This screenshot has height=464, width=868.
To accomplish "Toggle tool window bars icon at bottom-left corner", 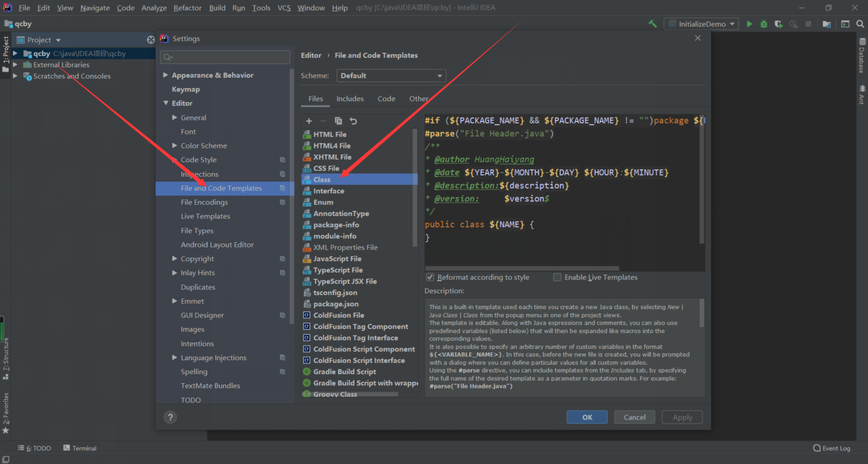I will click(x=6, y=459).
